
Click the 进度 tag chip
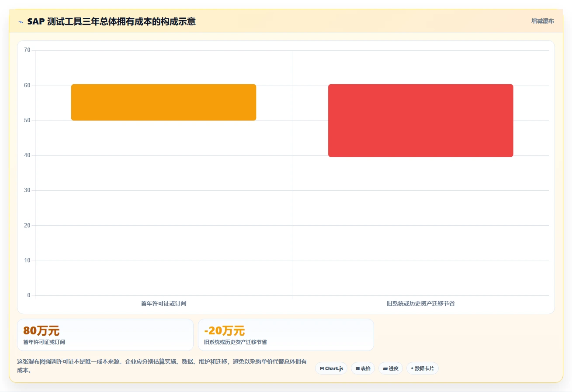(391, 368)
